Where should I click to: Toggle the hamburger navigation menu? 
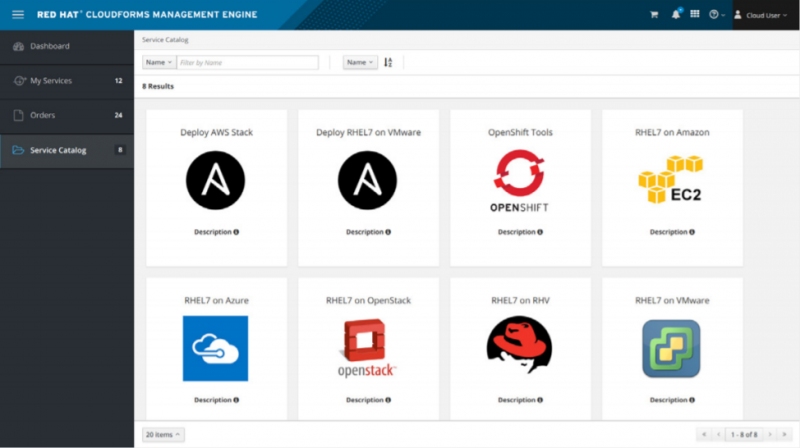click(x=18, y=14)
